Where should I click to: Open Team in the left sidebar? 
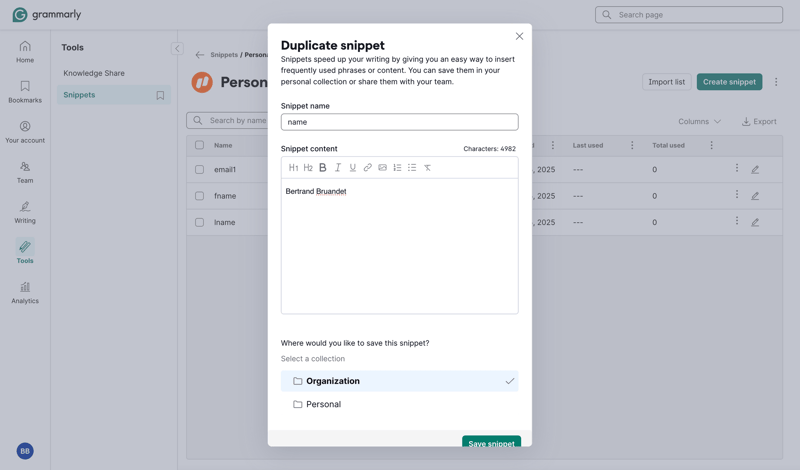[x=25, y=172]
